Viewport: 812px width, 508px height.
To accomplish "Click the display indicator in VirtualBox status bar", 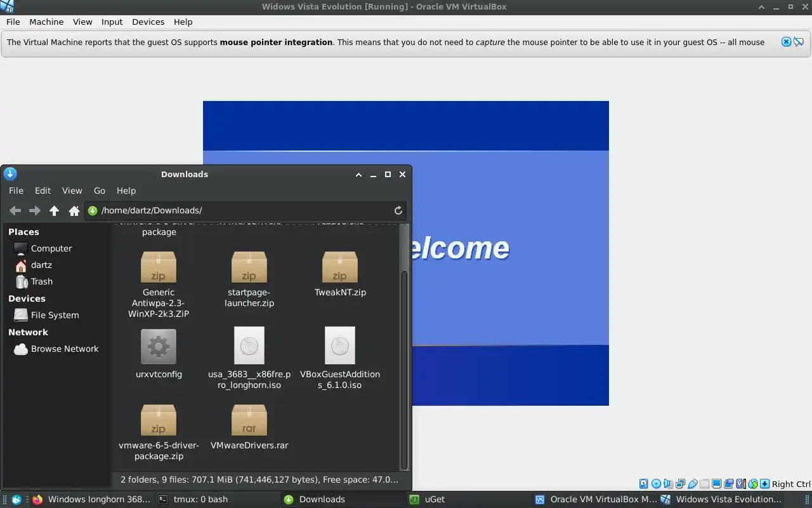I will pyautogui.click(x=717, y=484).
